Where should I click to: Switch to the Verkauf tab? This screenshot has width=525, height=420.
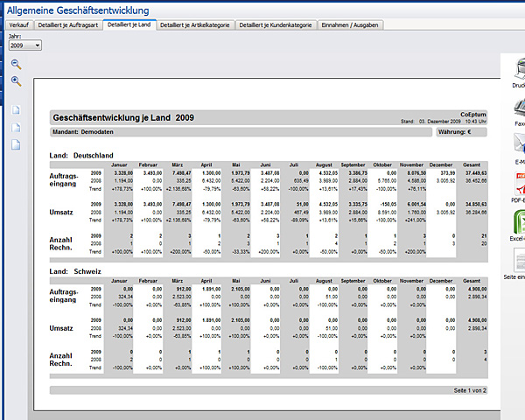coord(19,25)
